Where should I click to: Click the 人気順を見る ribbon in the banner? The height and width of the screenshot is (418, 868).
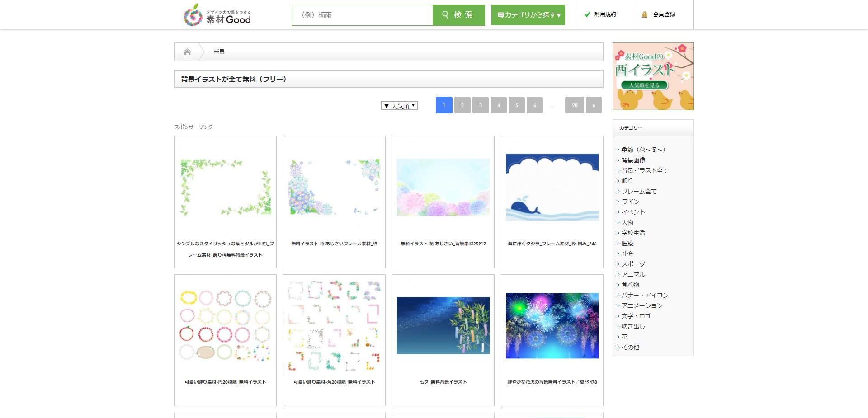point(645,85)
